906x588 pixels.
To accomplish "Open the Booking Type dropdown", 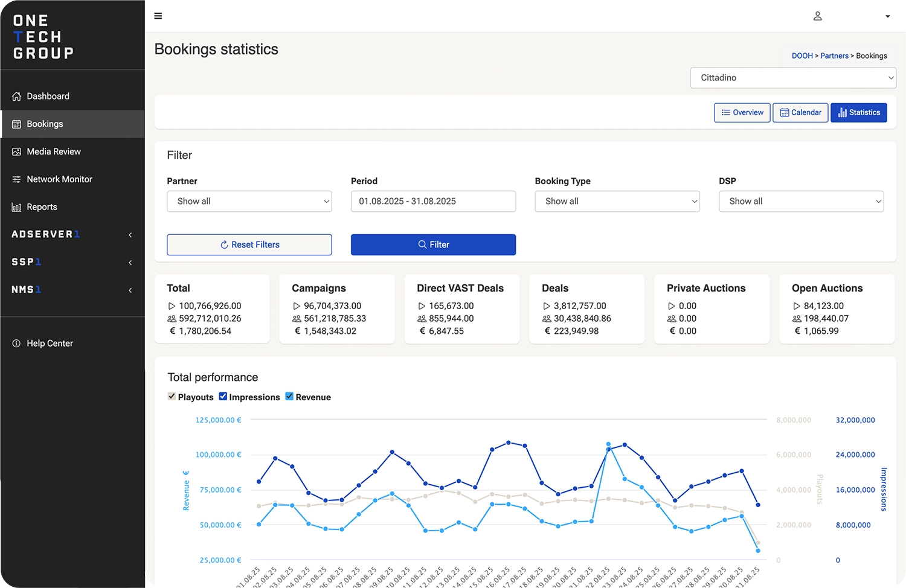I will tap(617, 202).
